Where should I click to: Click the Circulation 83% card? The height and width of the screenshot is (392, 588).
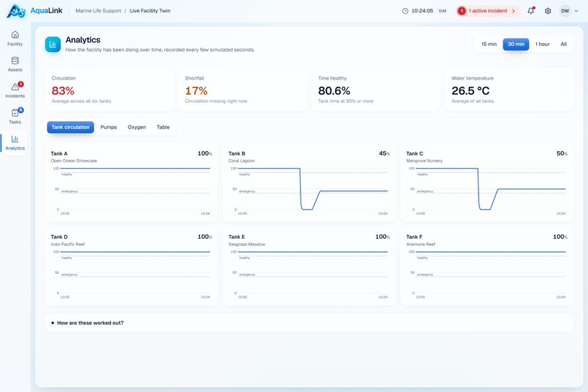[109, 90]
